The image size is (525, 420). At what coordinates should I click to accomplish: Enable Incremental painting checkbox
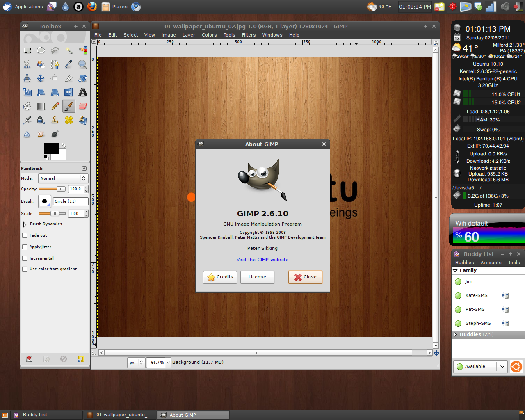point(25,258)
